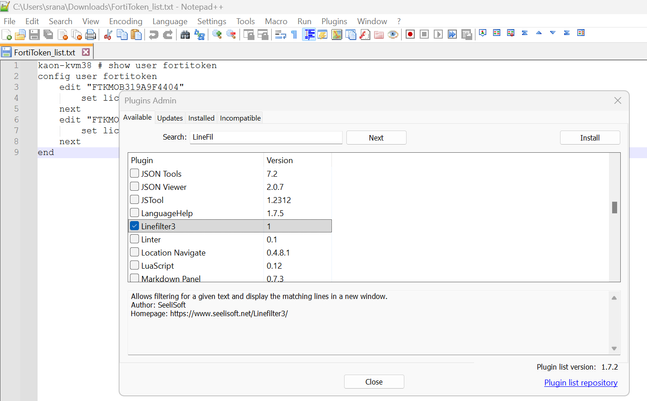
Task: Open the Encoding menu
Action: click(125, 20)
